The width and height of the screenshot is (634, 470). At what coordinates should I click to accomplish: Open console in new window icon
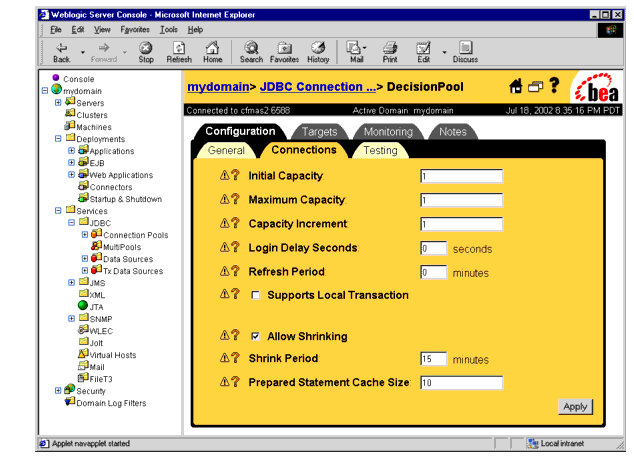535,87
